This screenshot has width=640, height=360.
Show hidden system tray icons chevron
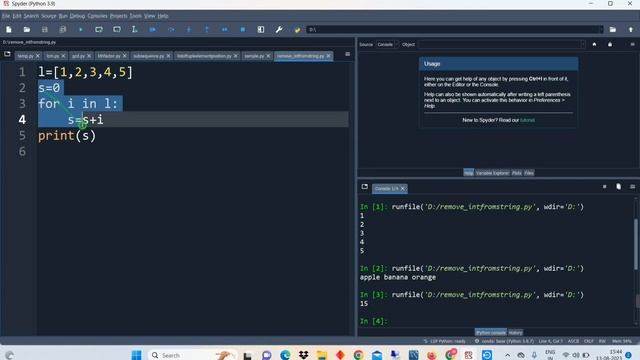point(507,355)
